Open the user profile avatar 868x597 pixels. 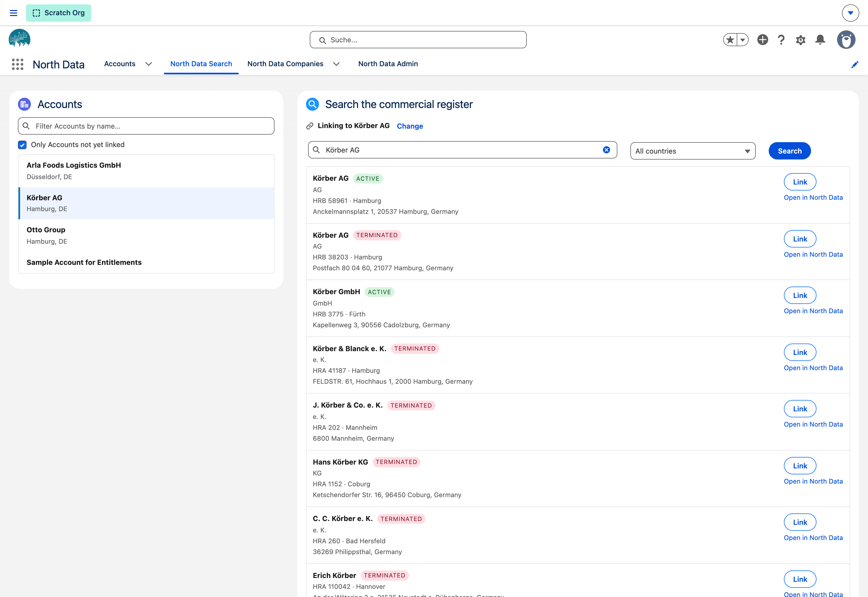(846, 40)
